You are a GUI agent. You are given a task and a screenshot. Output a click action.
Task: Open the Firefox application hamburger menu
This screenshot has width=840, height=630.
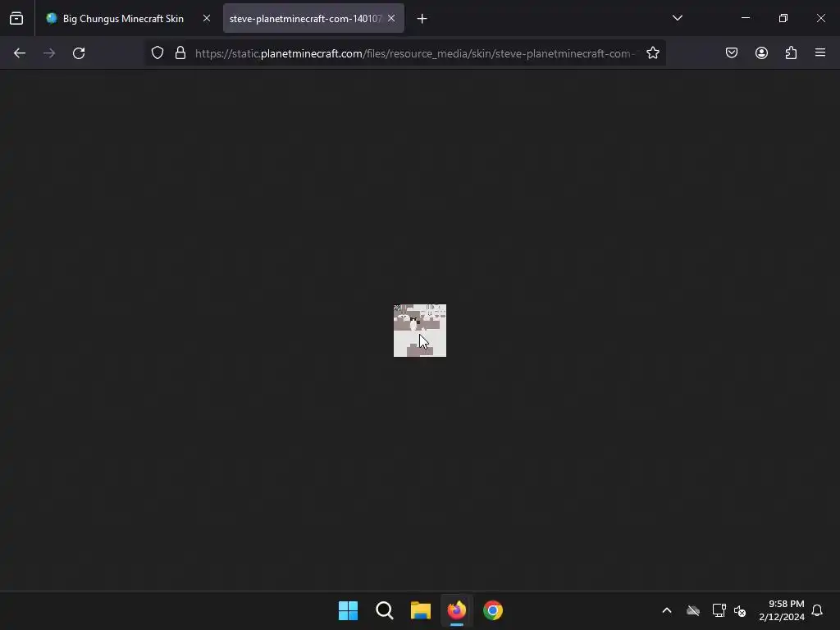(820, 52)
